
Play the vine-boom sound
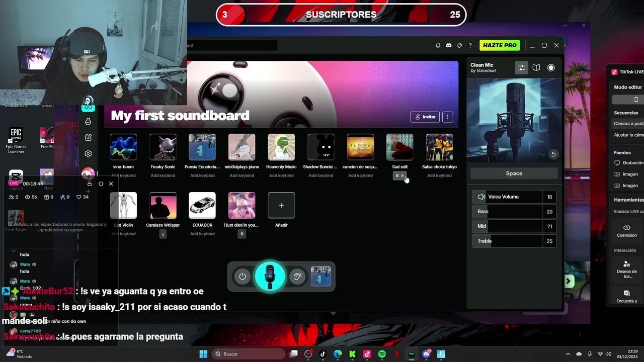123,147
